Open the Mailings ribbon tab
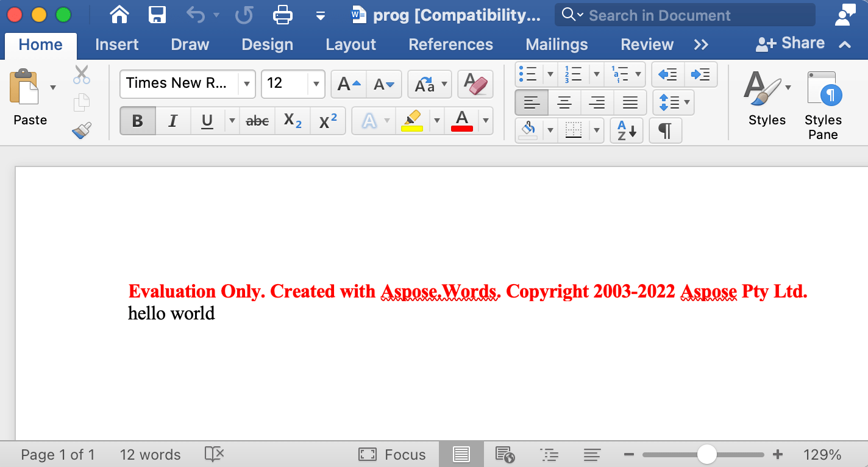868x467 pixels. [556, 44]
